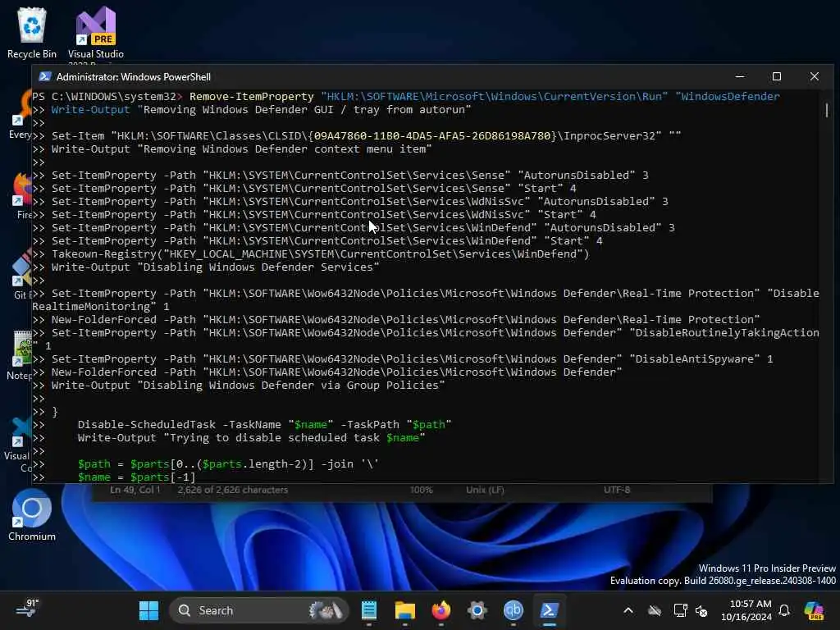Click 'Unix (LF)' in Notepad status bar
Viewport: 840px width, 630px height.
click(485, 490)
